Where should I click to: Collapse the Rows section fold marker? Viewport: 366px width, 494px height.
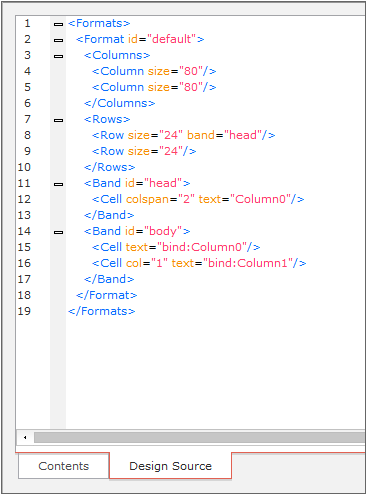point(58,120)
